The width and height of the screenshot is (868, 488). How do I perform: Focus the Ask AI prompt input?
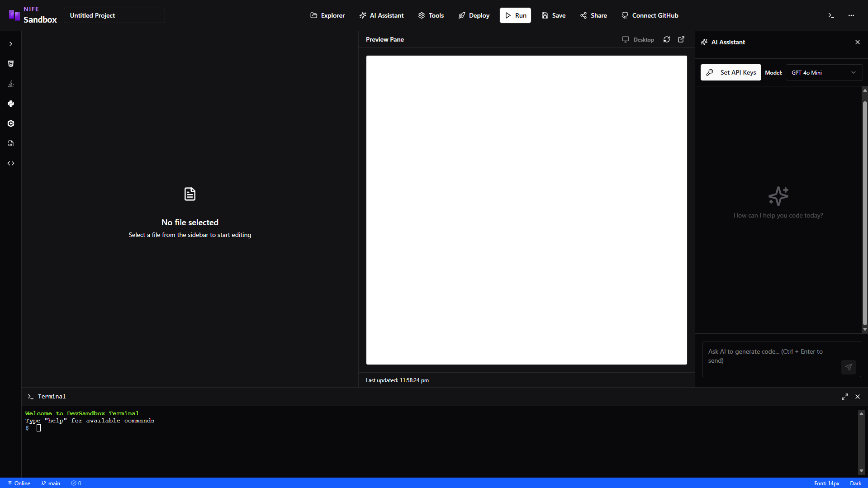click(771, 356)
